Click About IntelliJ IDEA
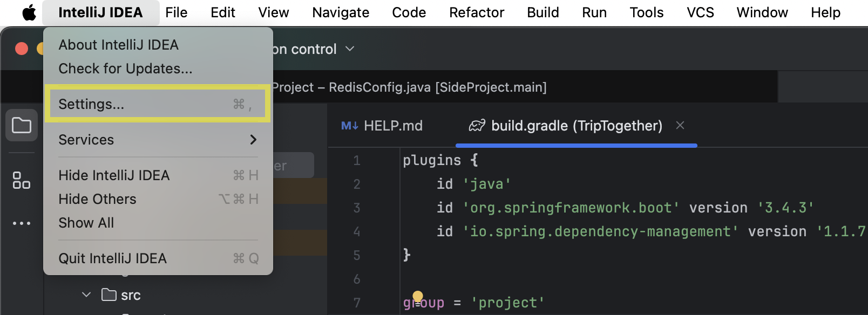This screenshot has height=315, width=868. pos(118,45)
